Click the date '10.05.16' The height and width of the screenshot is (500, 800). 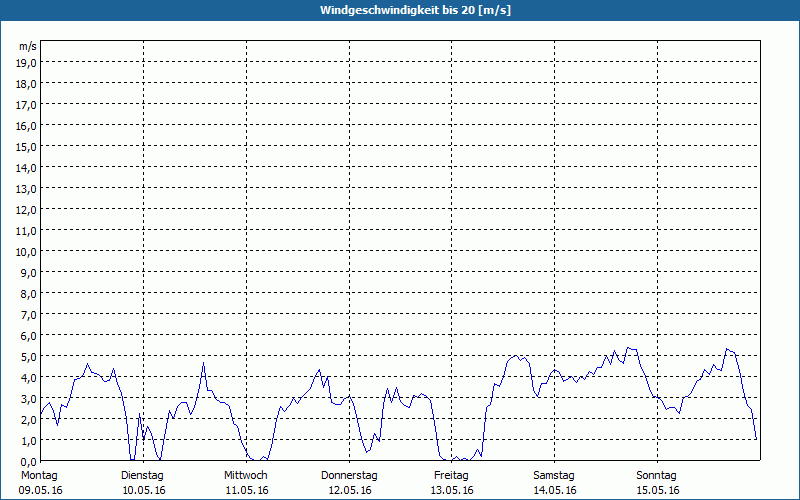(x=144, y=491)
